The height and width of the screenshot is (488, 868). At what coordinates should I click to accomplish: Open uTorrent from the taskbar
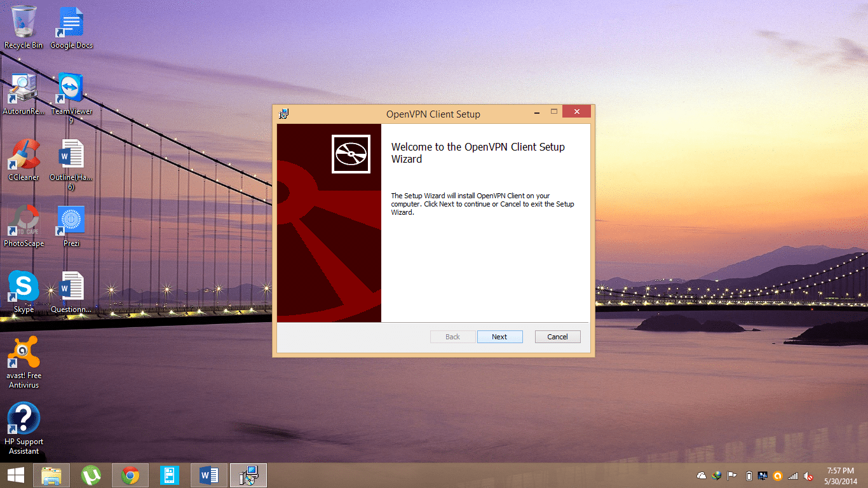coord(92,475)
